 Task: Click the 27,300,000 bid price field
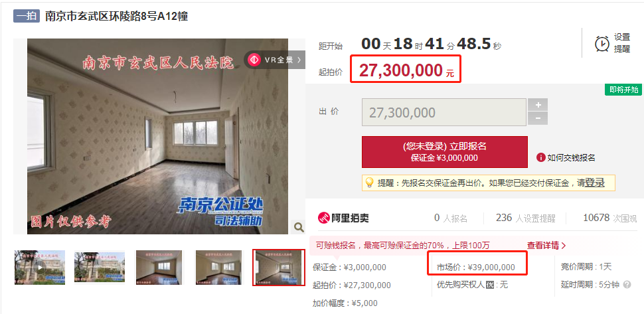(x=444, y=112)
